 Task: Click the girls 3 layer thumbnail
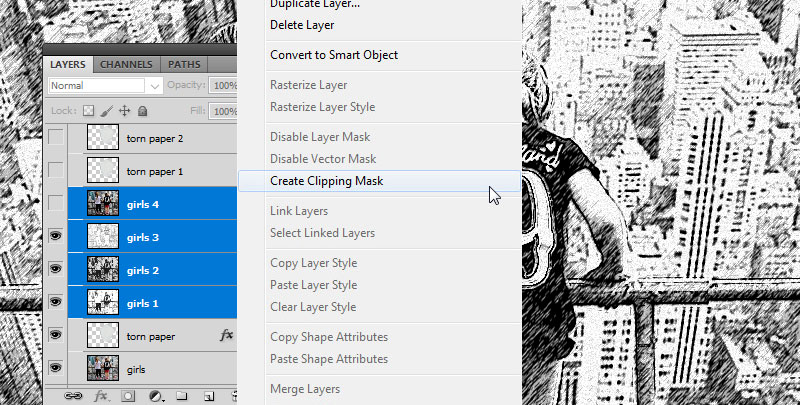[x=103, y=236]
